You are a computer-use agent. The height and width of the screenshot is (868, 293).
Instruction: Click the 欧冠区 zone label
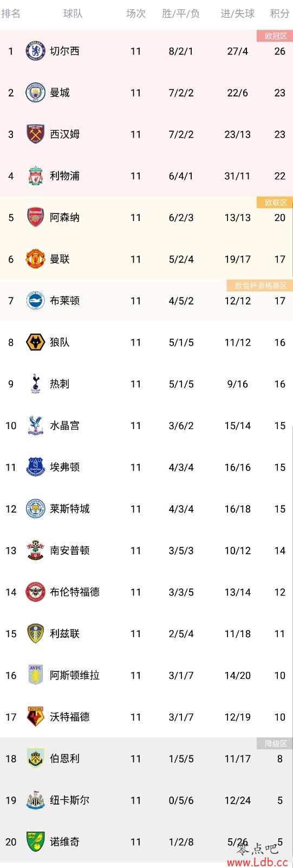(x=275, y=36)
